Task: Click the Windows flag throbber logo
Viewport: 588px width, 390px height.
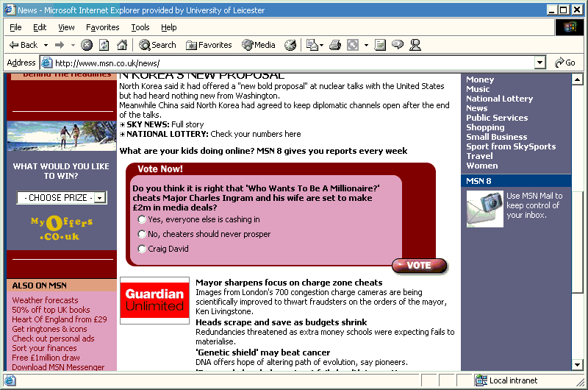Action: coord(569,27)
